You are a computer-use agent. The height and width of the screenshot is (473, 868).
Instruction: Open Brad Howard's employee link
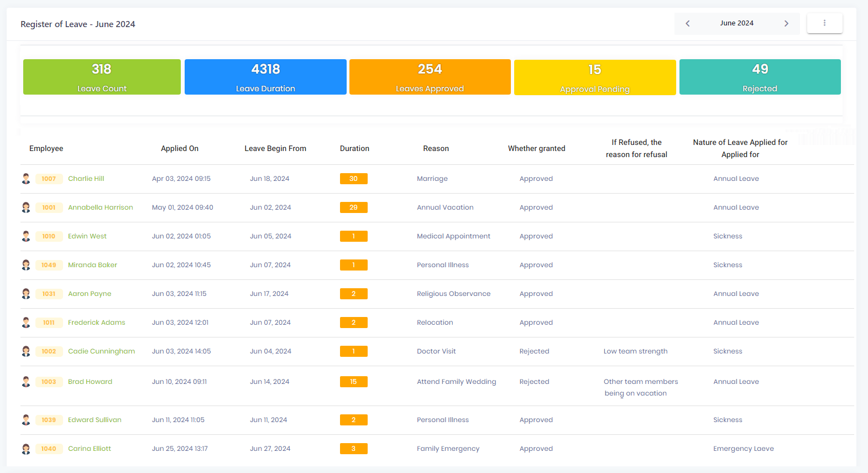90,382
